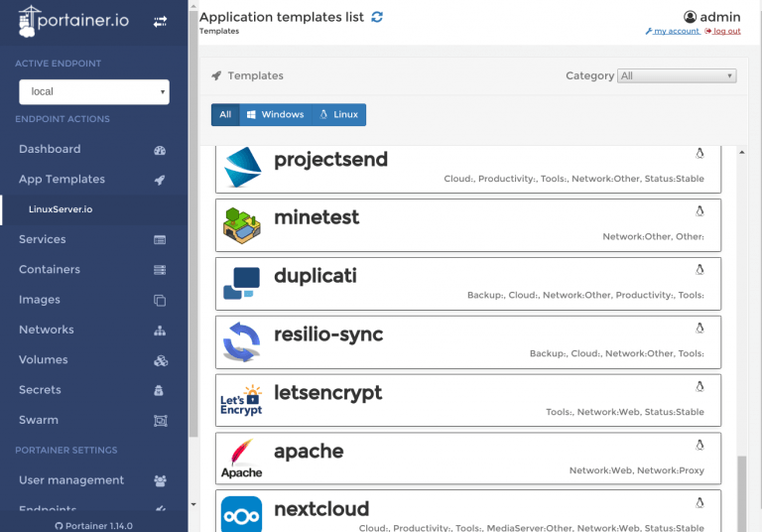Click the Containers server icon
The image size is (762, 532).
point(160,270)
